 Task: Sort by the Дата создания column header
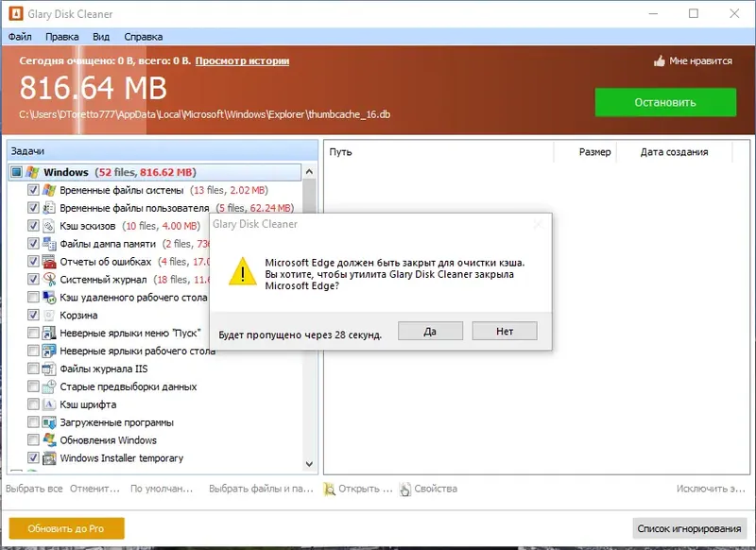coord(674,152)
